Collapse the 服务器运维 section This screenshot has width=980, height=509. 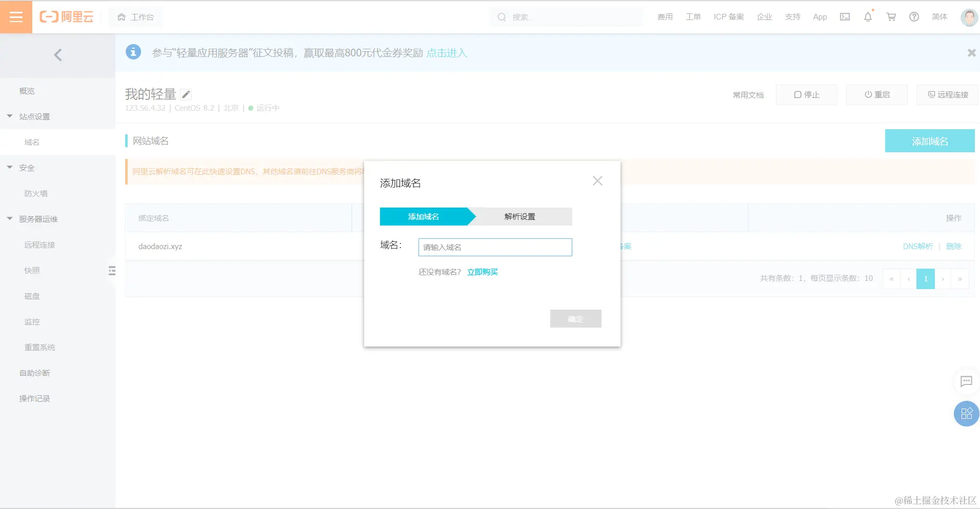tap(8, 218)
